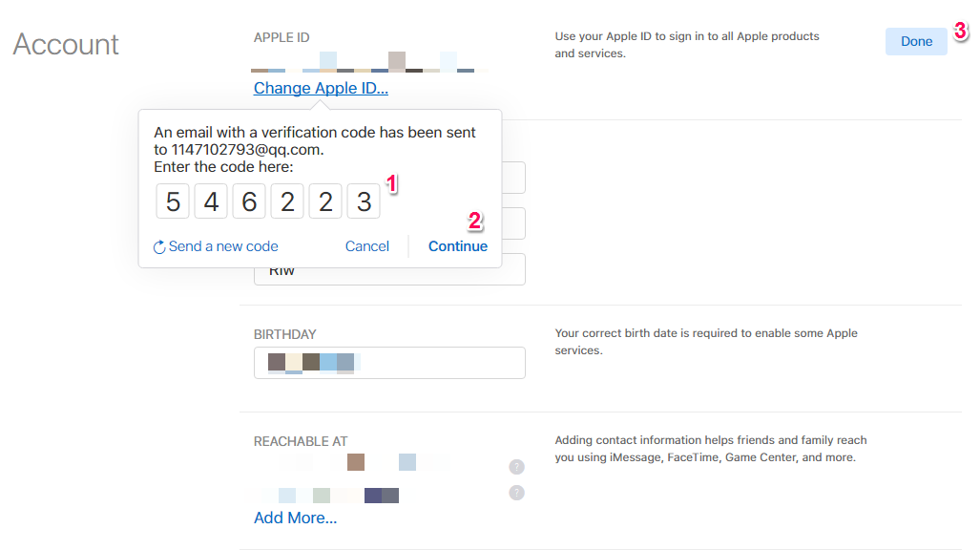Select the third code digit box showing 6
This screenshot has height=550, width=980.
pos(249,201)
